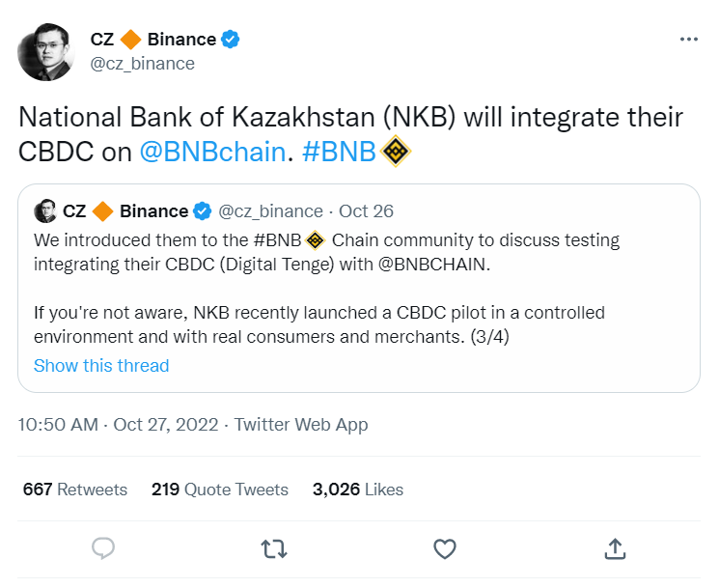Viewport: 719px width, 588px height.
Task: View the 219 Quote Tweets list
Action: coord(220,490)
